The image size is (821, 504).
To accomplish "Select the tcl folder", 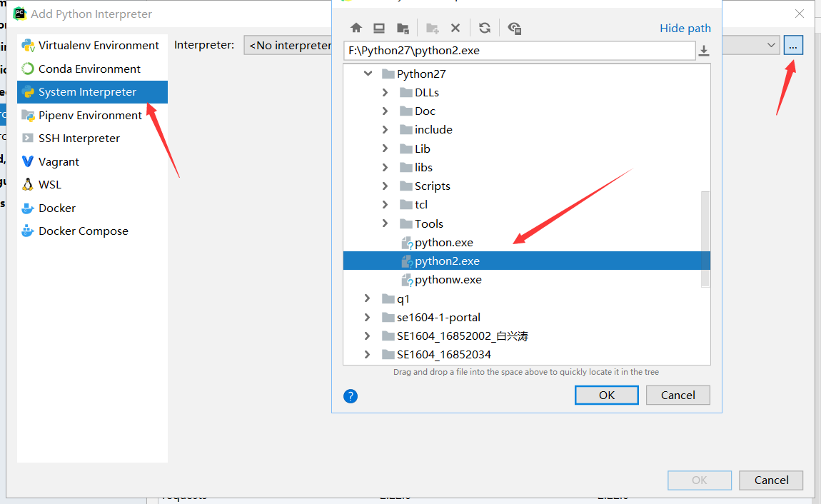I will [413, 205].
